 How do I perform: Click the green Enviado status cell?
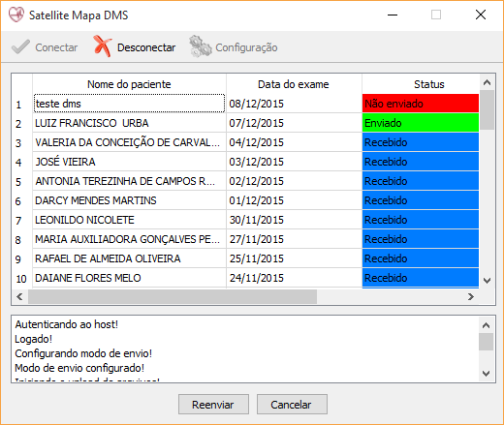(x=421, y=123)
